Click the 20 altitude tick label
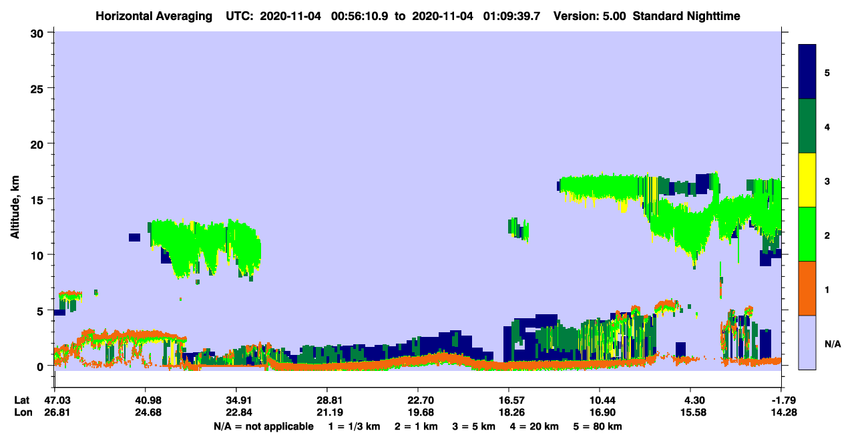The width and height of the screenshot is (868, 445). [39, 143]
